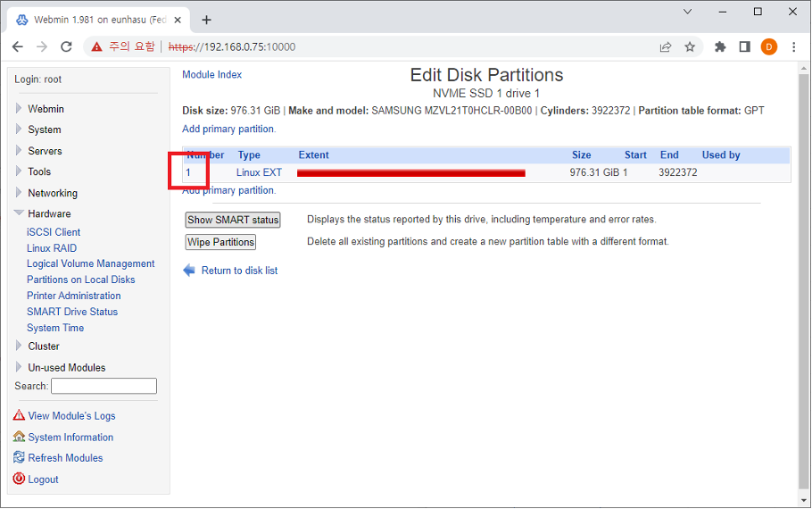Reload the page with refresh icon
Viewport: 812px width, 509px height.
coord(66,46)
